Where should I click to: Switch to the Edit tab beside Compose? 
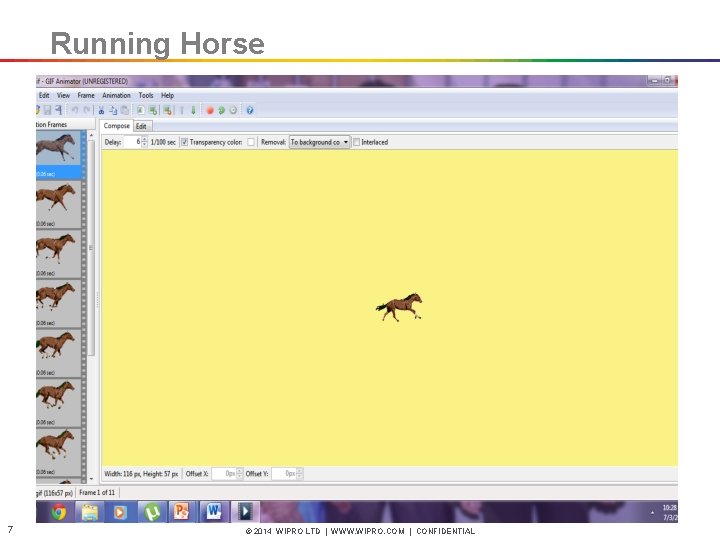[141, 126]
